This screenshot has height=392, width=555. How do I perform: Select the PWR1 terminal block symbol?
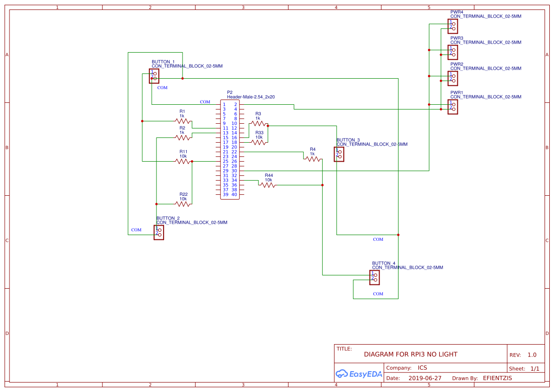pos(452,107)
